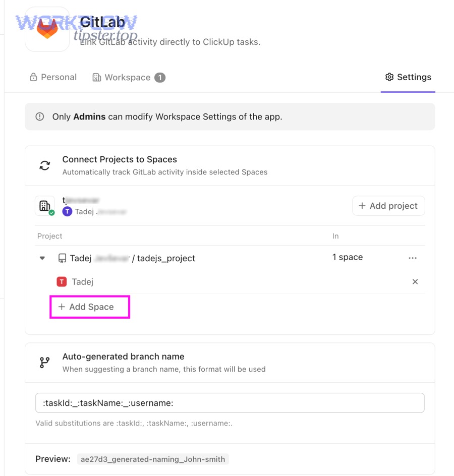Switch to the Personal tab
The image size is (454, 476).
tap(53, 77)
